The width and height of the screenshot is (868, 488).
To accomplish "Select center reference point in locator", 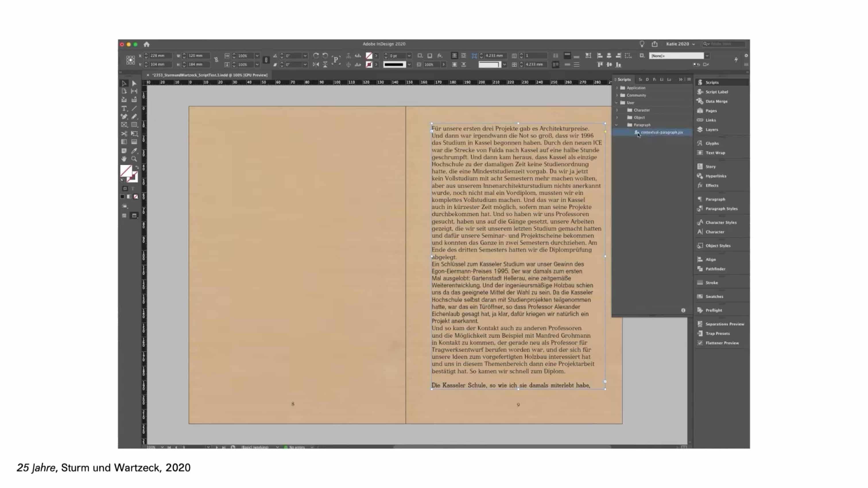I will coord(130,60).
